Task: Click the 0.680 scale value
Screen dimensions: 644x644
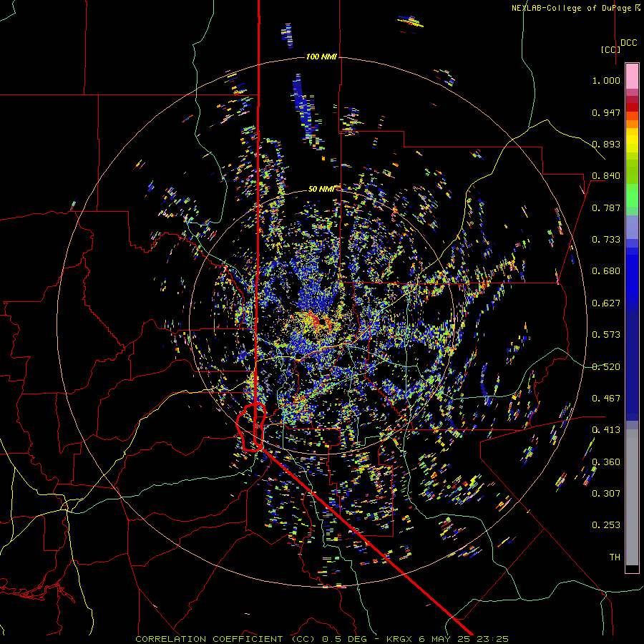Action: click(x=606, y=271)
